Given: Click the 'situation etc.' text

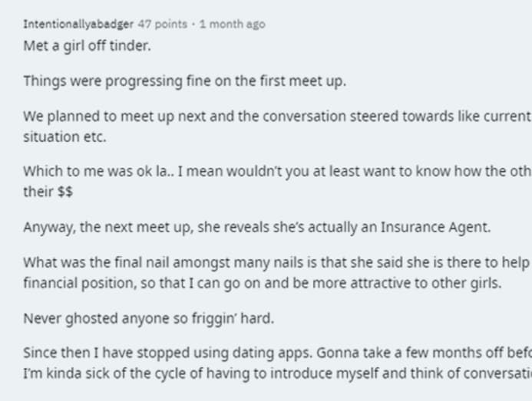Looking at the screenshot, I should tap(64, 137).
